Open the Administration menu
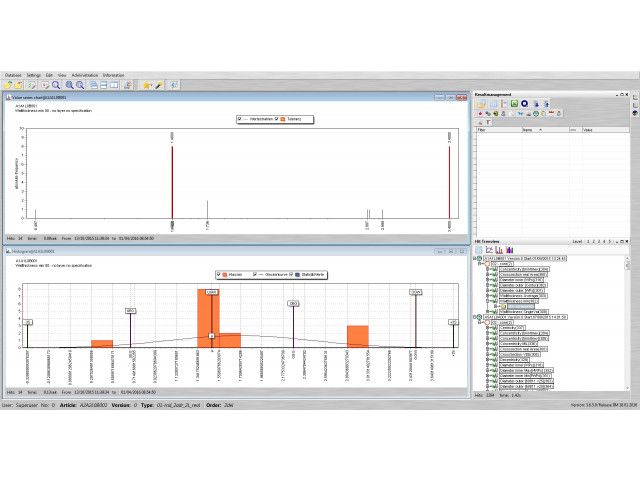640x480 pixels. click(84, 75)
